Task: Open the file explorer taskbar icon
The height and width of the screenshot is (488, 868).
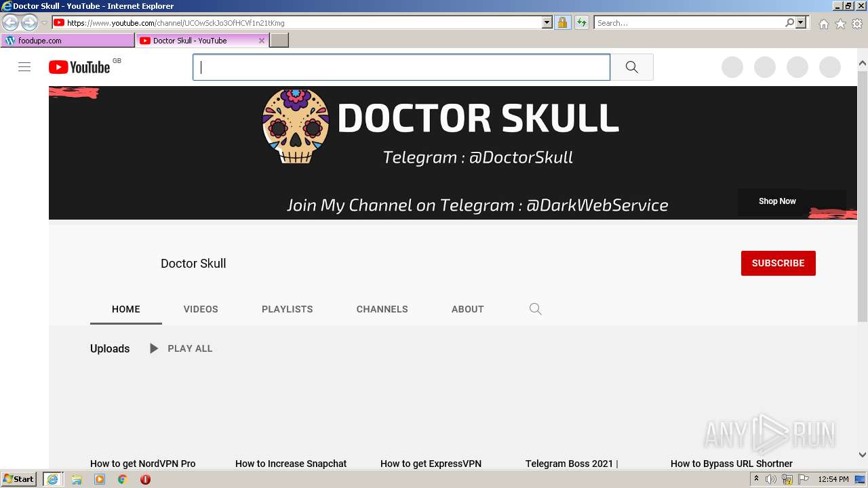Action: click(x=77, y=479)
